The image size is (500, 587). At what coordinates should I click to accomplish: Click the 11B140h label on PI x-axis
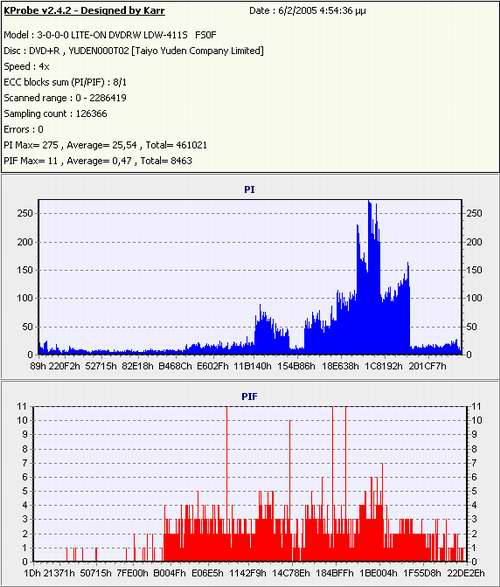click(x=252, y=366)
